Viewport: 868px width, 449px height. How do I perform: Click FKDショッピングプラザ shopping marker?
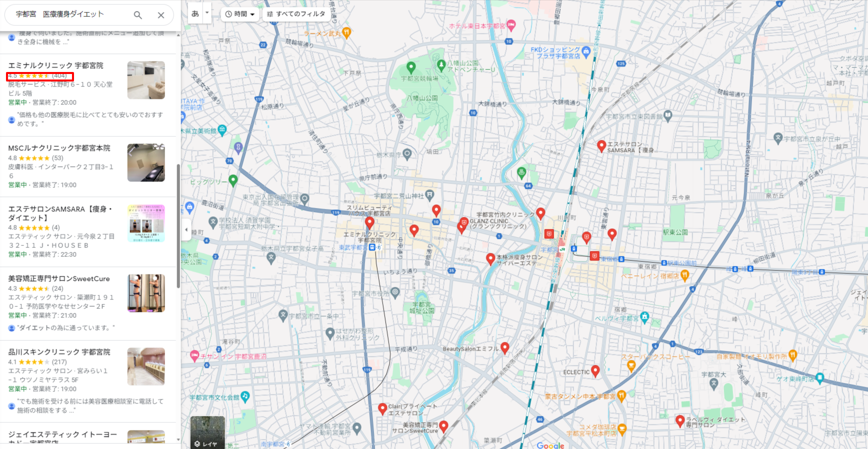tap(586, 51)
